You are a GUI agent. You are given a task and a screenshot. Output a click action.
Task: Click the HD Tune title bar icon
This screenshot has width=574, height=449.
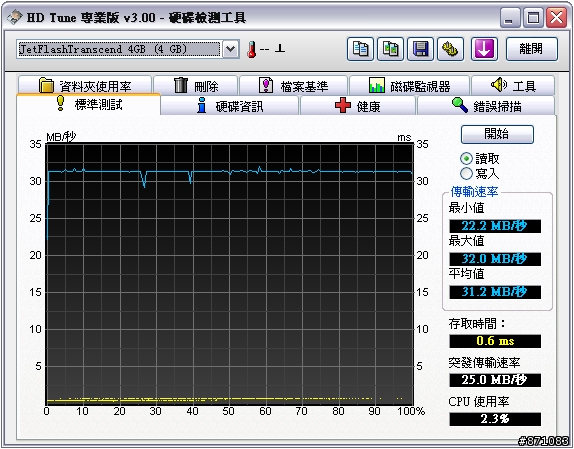(x=15, y=17)
